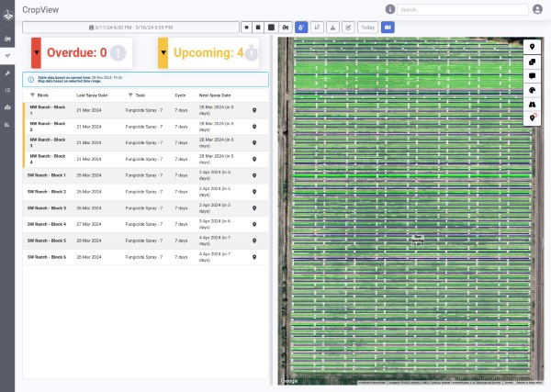551x392 pixels.
Task: Open the date range picker
Action: [129, 27]
